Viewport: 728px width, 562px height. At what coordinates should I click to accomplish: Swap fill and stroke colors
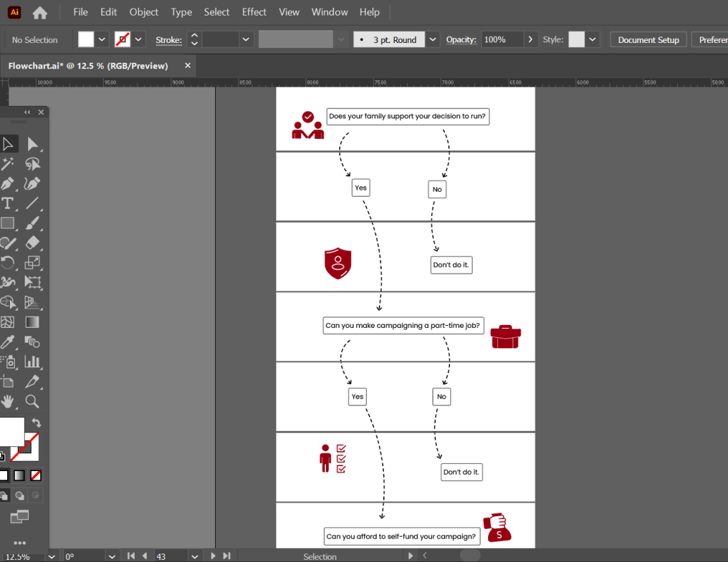(36, 423)
